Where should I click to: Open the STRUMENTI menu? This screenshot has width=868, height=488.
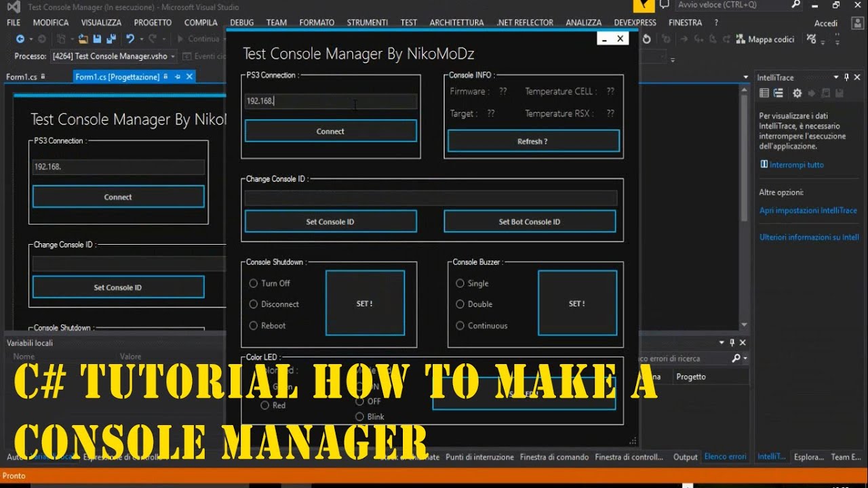(368, 22)
